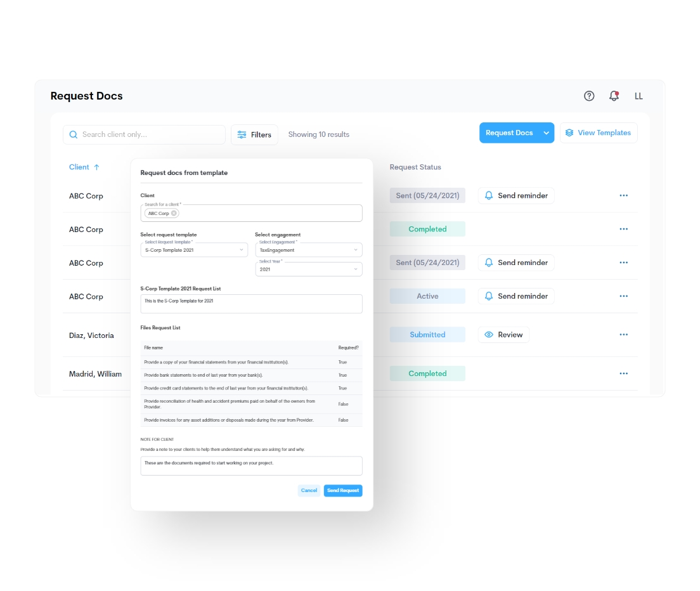Open the Select Request Template dropdown
Image resolution: width=700 pixels, height=591 pixels.
(x=194, y=250)
